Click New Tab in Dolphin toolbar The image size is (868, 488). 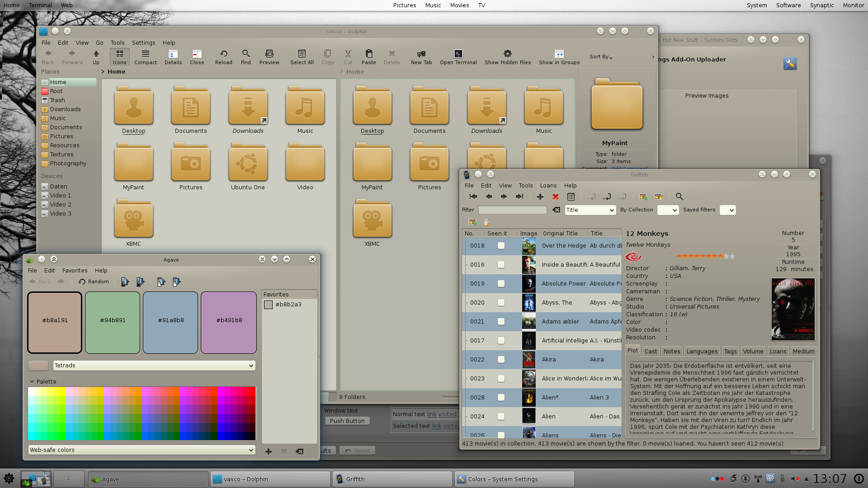(x=421, y=57)
